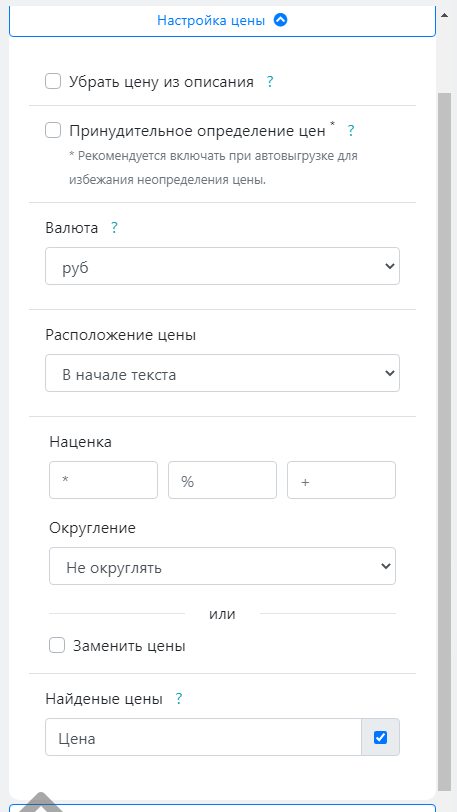Screen dimensions: 457x812
Task: Click the question mark beside Валюта
Action: click(114, 228)
